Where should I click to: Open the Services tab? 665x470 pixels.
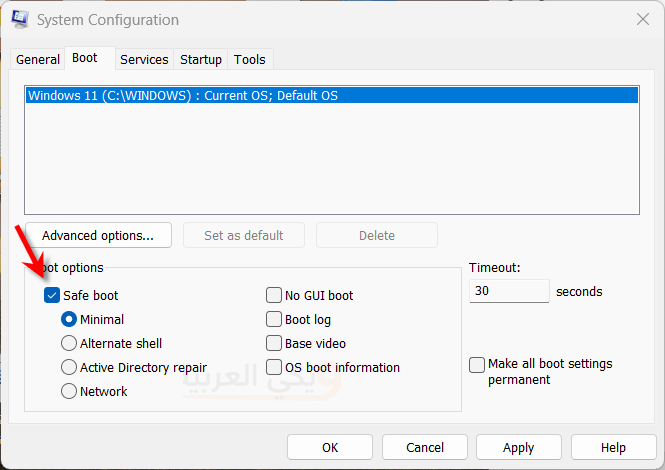tap(144, 59)
